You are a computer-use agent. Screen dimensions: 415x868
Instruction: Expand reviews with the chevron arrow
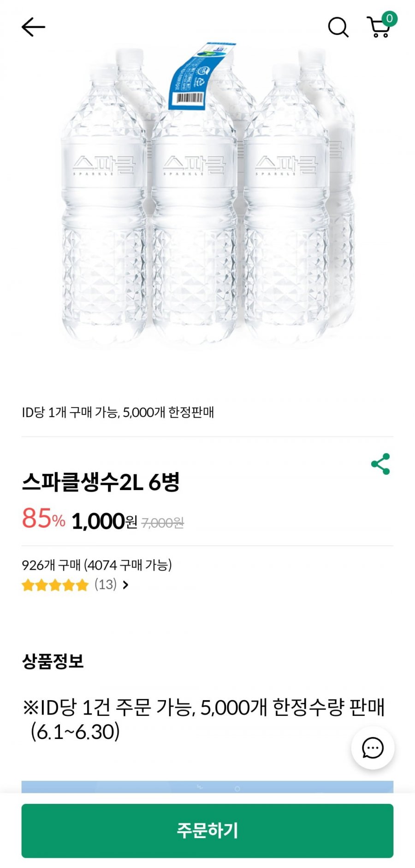(125, 585)
